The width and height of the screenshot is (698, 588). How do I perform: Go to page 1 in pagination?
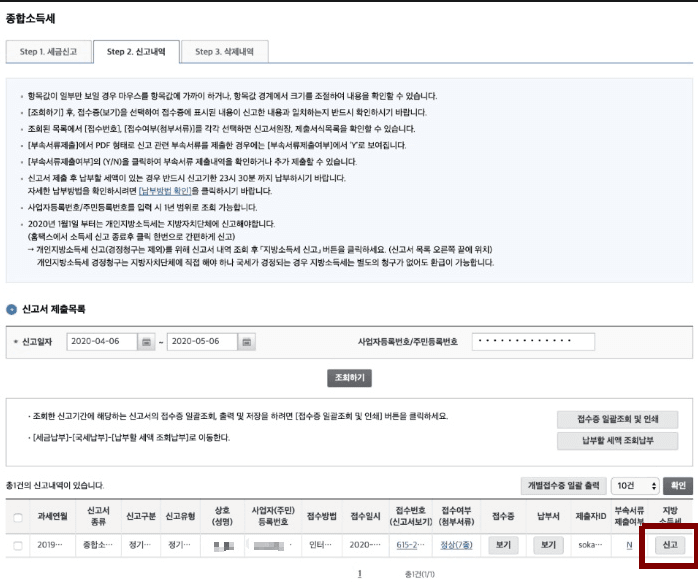pos(360,574)
